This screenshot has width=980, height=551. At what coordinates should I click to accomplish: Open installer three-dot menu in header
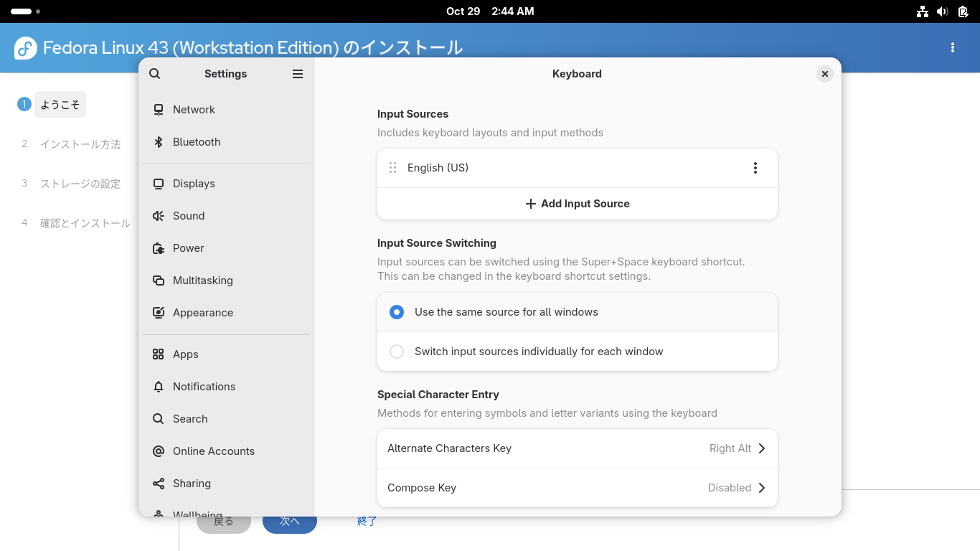(953, 47)
